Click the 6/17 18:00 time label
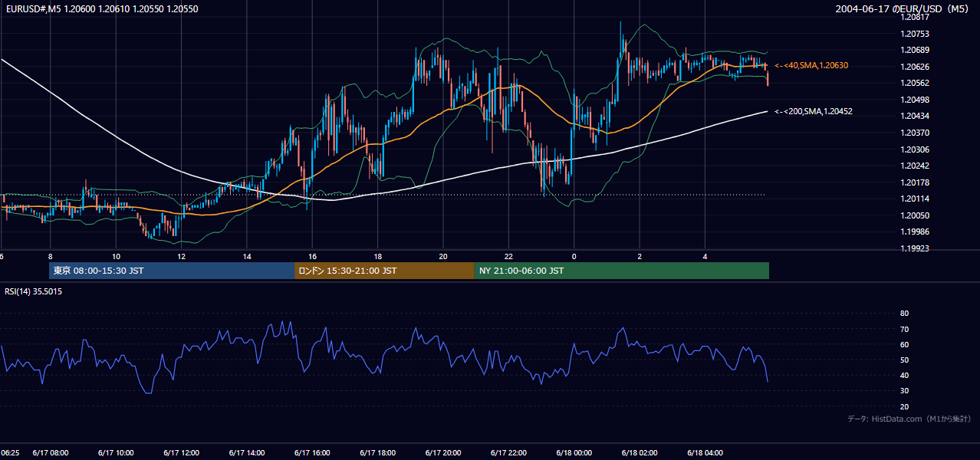 click(378, 452)
